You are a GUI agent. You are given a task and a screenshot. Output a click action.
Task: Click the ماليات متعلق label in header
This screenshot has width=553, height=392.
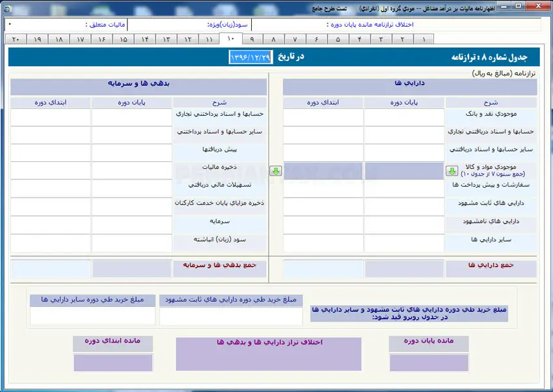pyautogui.click(x=105, y=25)
